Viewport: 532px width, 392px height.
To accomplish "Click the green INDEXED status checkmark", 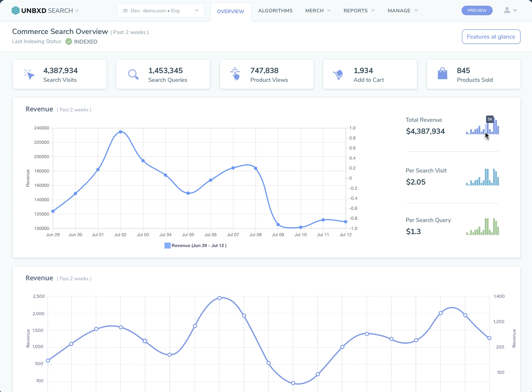I will pyautogui.click(x=69, y=41).
